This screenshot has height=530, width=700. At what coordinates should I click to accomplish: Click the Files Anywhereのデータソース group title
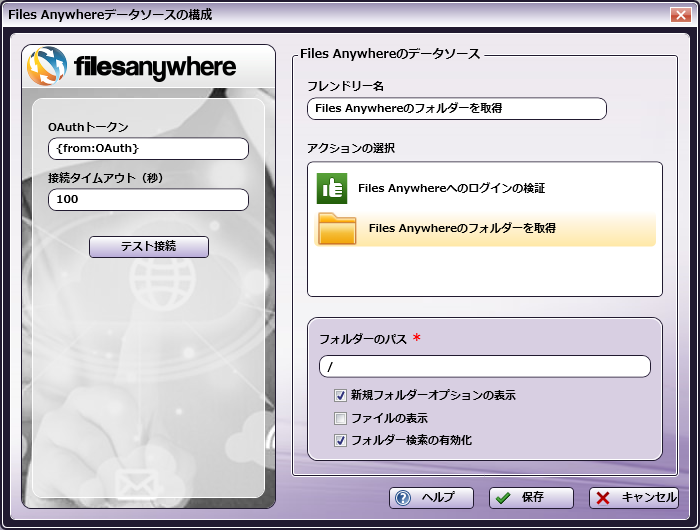point(390,54)
